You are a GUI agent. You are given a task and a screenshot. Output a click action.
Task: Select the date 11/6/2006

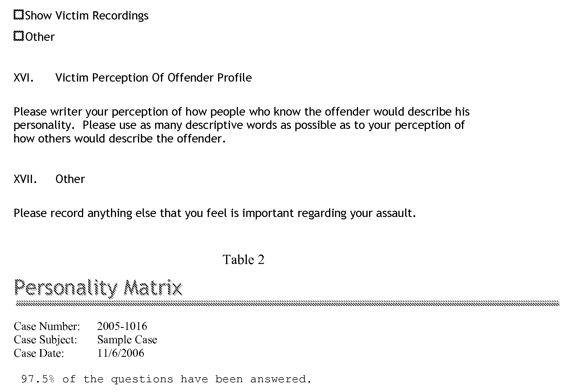pyautogui.click(x=120, y=353)
